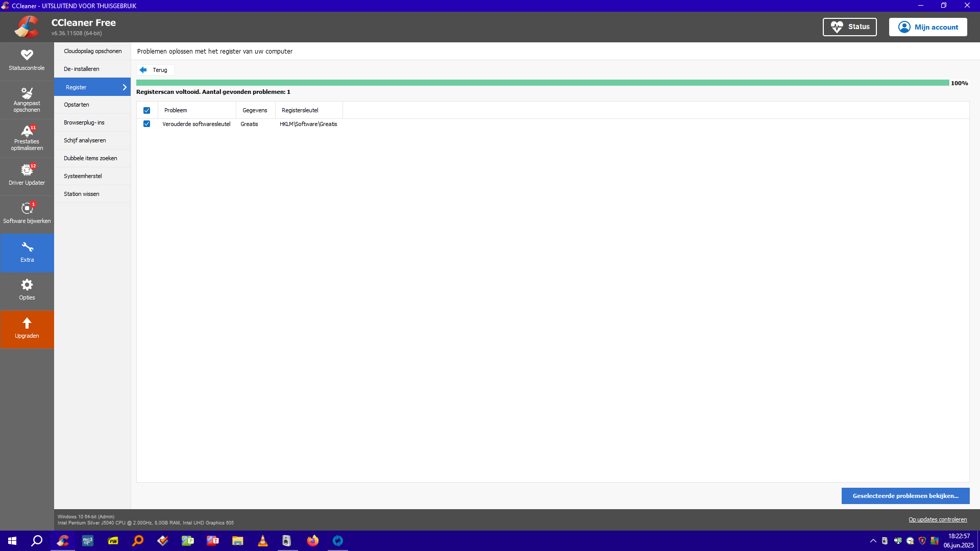Viewport: 980px width, 551px height.
Task: Sort by the Probleem column header
Action: [197, 110]
